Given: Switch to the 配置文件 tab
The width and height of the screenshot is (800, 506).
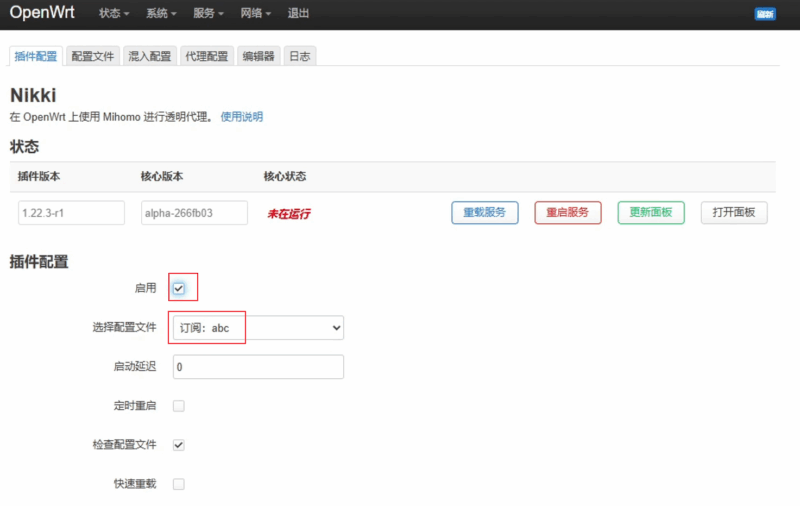Looking at the screenshot, I should pyautogui.click(x=93, y=57).
